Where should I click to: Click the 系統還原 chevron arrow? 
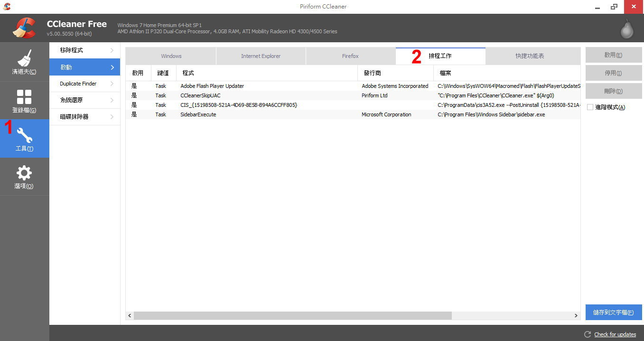pyautogui.click(x=112, y=100)
